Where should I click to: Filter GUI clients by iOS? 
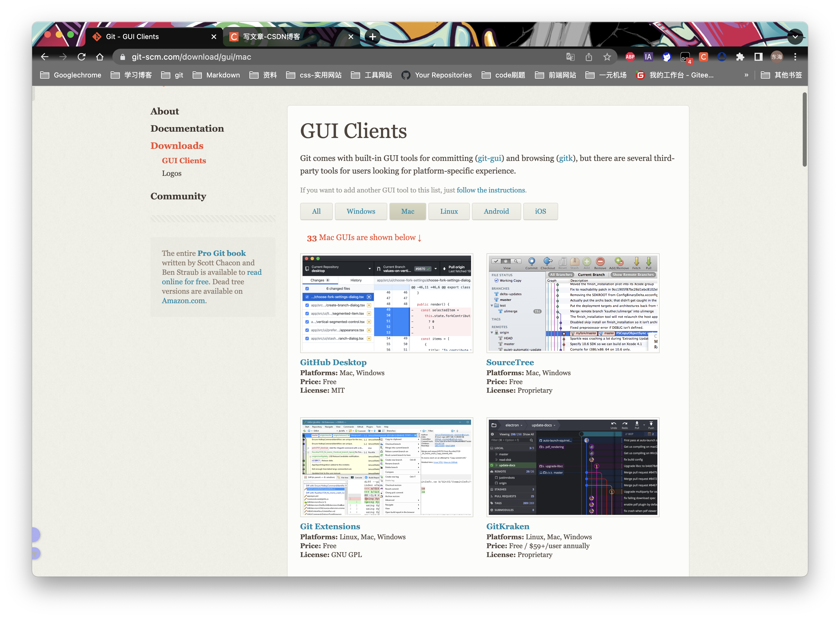coord(540,211)
